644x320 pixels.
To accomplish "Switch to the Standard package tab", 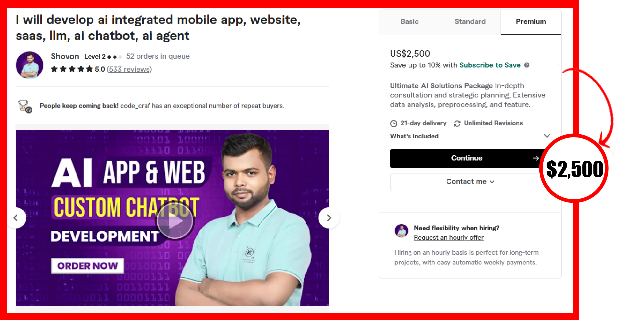I will [x=470, y=22].
